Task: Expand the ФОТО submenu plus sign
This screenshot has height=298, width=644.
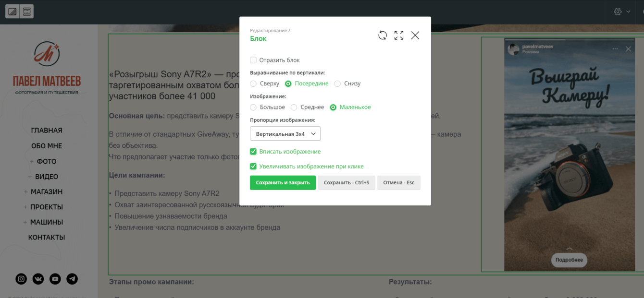Action: tap(32, 162)
